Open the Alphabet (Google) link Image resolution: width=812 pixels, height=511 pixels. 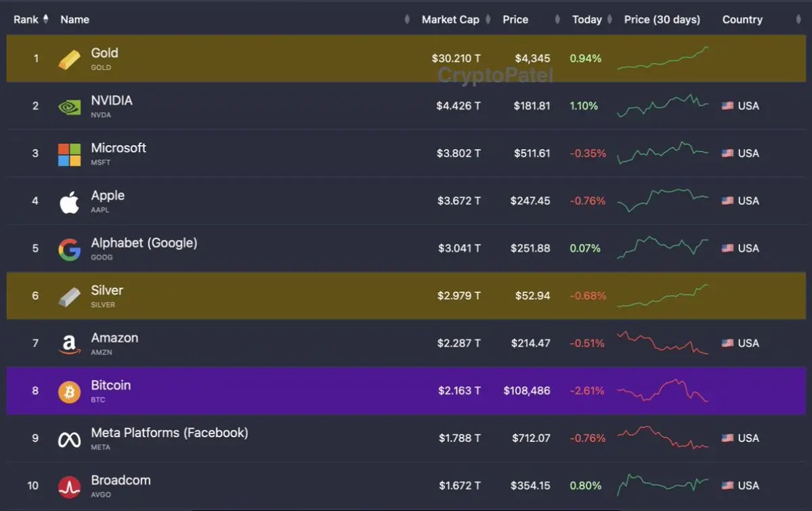144,243
